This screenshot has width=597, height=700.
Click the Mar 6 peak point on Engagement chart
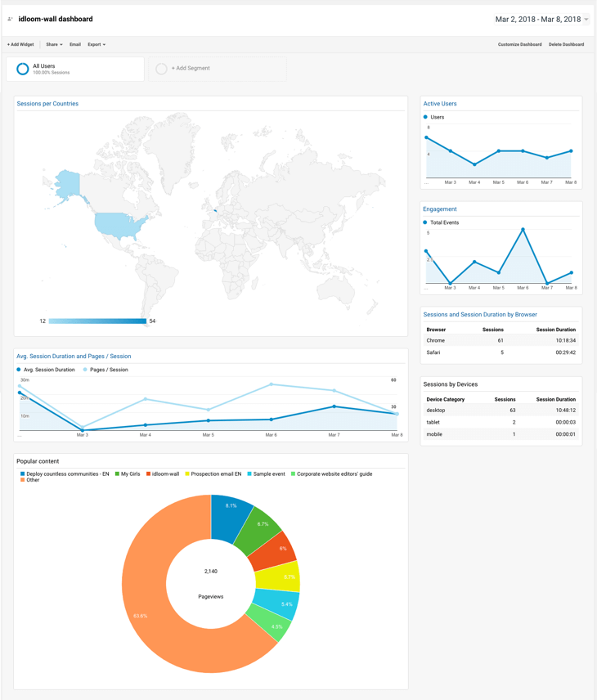pyautogui.click(x=523, y=230)
